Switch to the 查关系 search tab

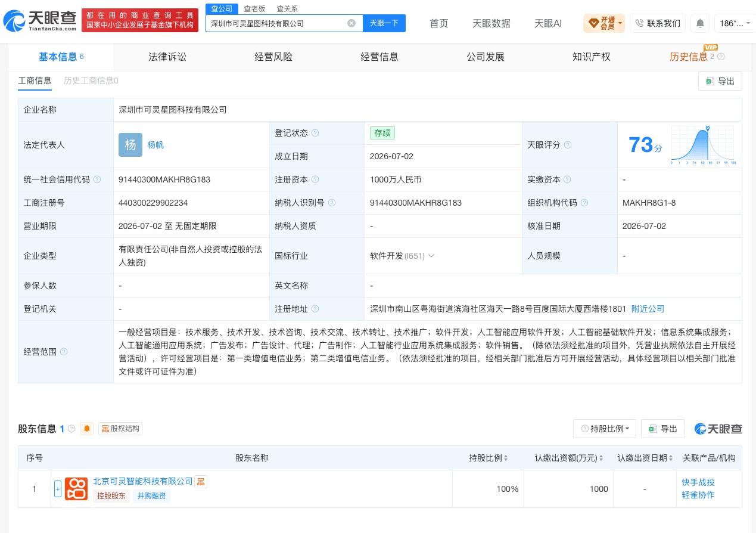point(287,8)
